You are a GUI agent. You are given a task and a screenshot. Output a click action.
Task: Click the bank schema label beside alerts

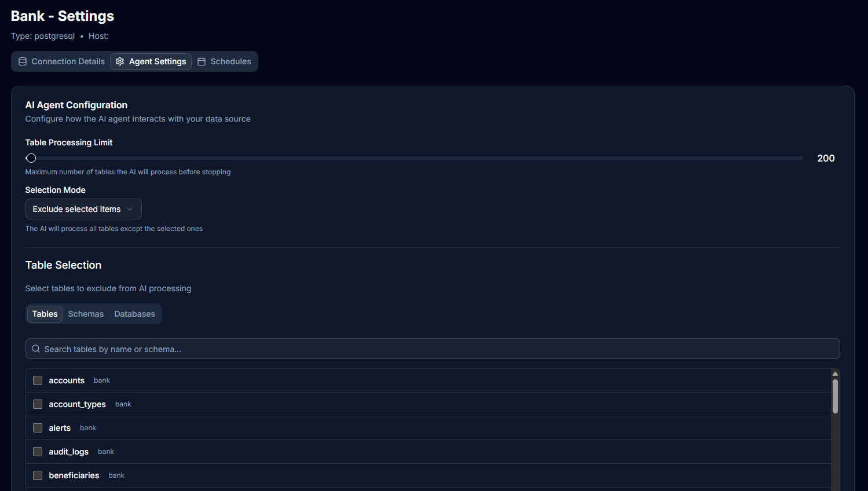pos(88,428)
